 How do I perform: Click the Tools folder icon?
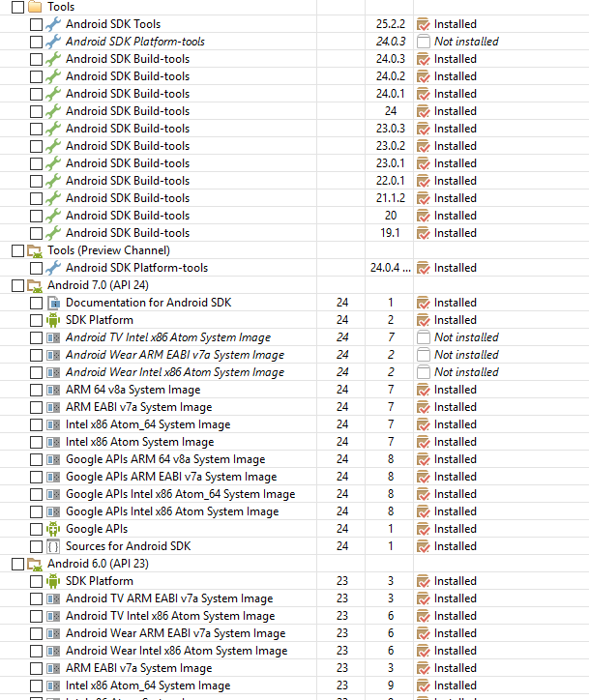click(x=35, y=7)
